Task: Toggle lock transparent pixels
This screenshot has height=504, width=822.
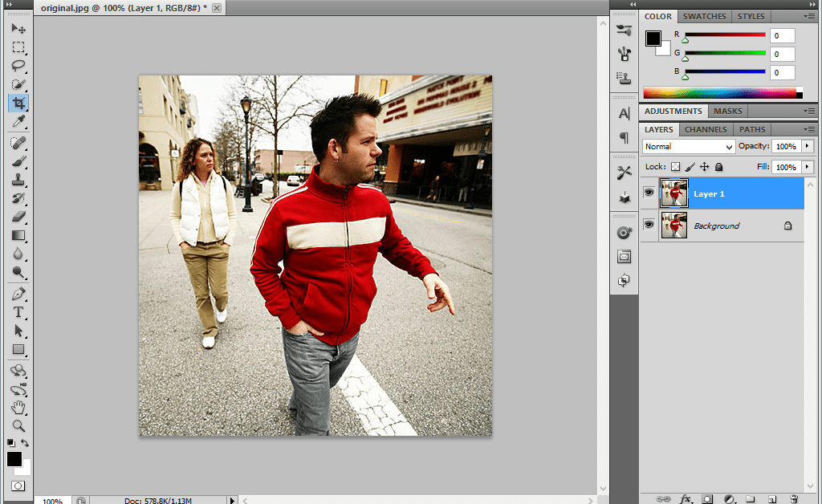Action: (x=676, y=167)
